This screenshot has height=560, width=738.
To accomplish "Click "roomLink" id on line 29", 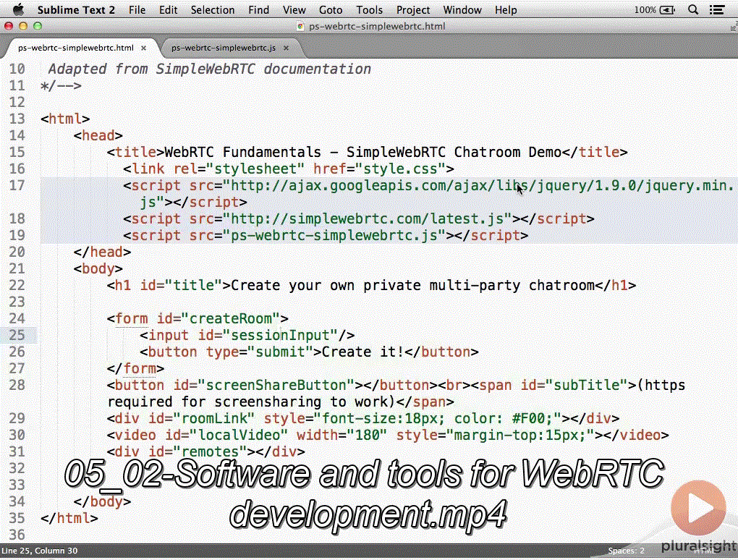I will [x=213, y=418].
